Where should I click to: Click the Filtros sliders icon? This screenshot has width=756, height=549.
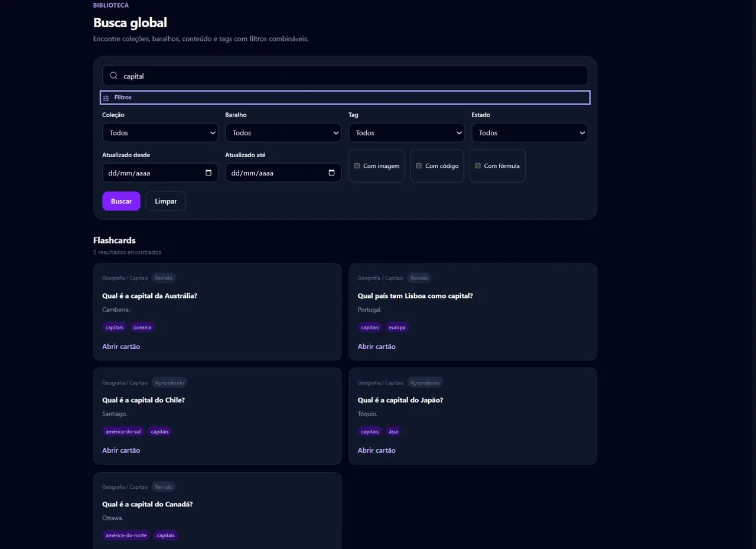[106, 98]
